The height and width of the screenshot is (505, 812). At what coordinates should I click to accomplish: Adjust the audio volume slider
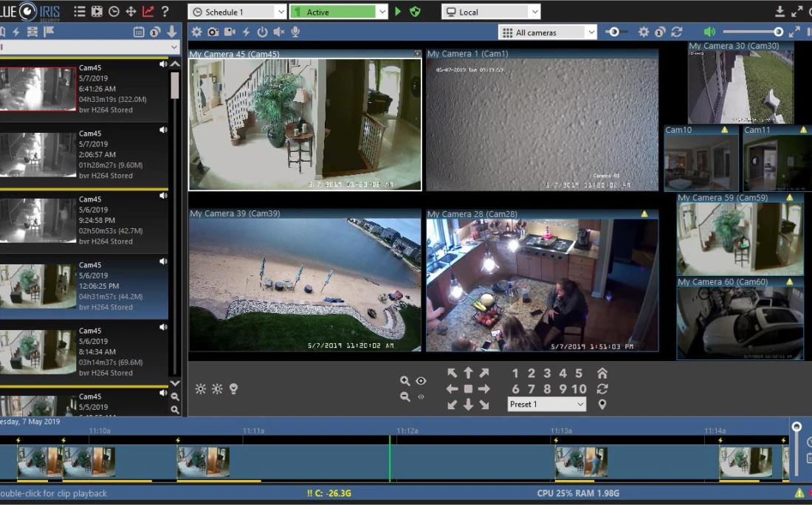point(778,32)
